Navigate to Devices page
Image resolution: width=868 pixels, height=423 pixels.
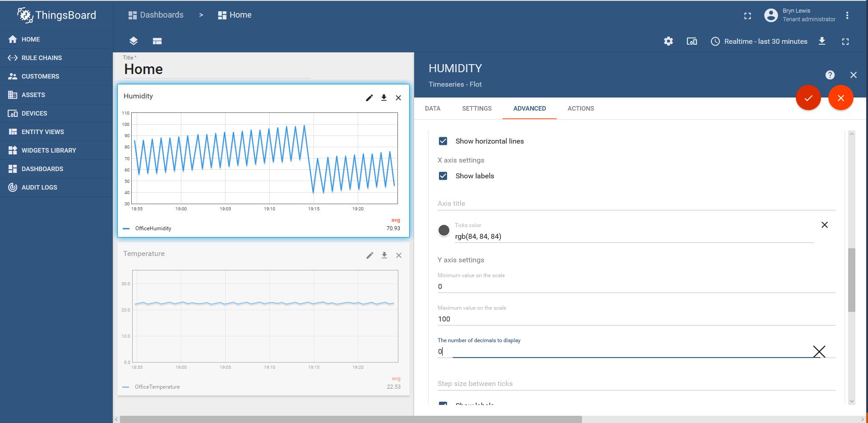coord(56,113)
